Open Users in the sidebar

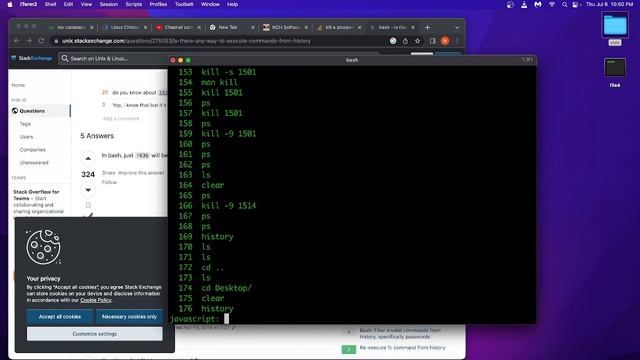pos(27,137)
